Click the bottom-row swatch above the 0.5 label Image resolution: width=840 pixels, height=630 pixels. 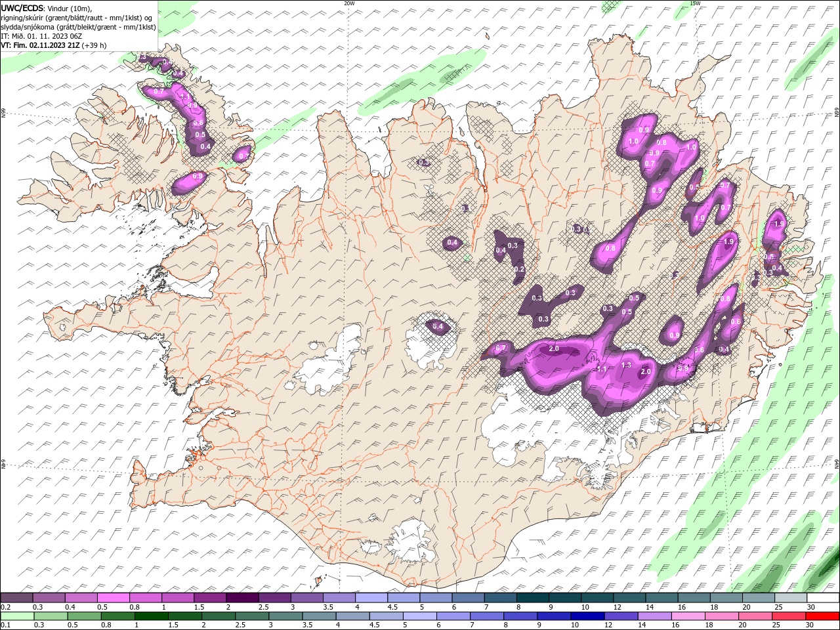[x=84, y=616]
